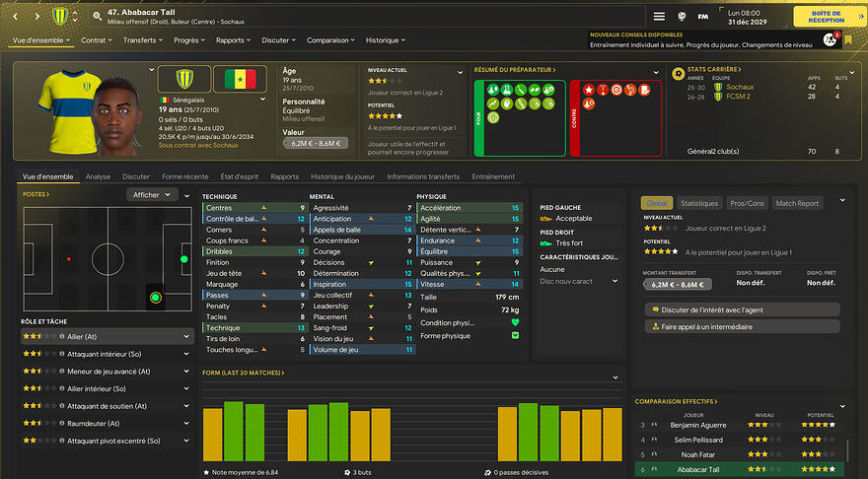
Task: Switch to the Pros/Cons view
Action: tap(747, 203)
